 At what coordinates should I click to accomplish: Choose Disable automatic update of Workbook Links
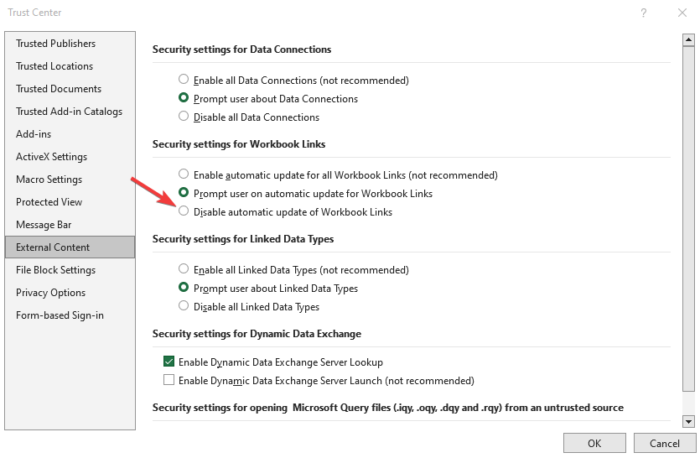pyautogui.click(x=183, y=212)
